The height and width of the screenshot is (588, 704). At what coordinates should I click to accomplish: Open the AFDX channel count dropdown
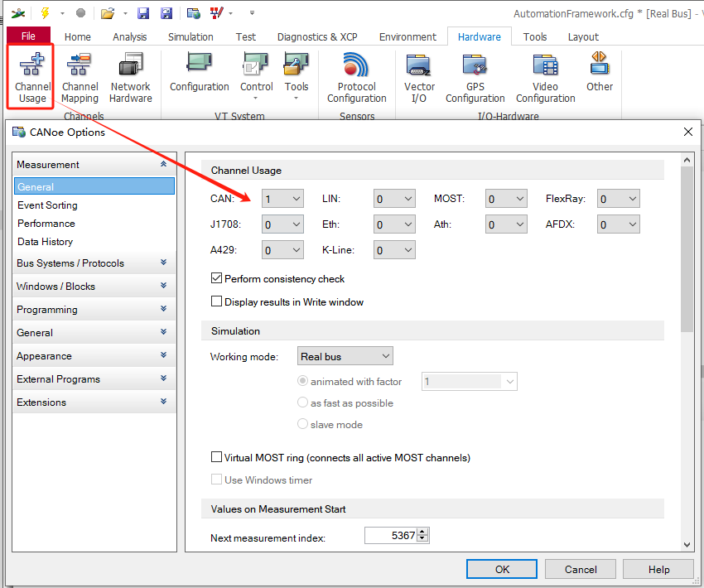pyautogui.click(x=619, y=224)
